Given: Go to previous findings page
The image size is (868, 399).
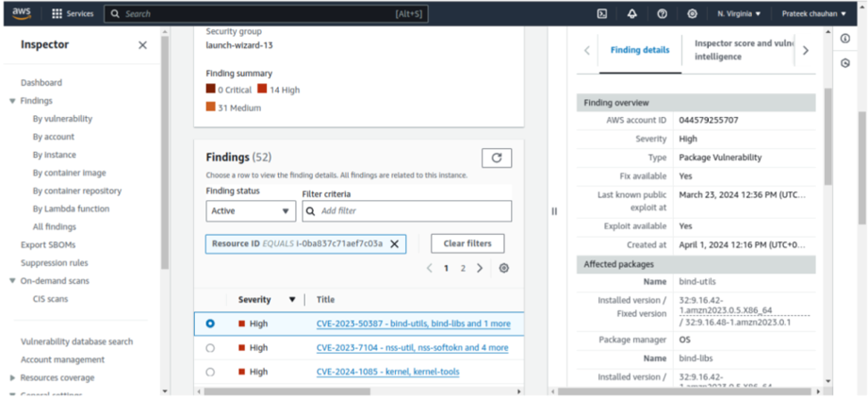Looking at the screenshot, I should (x=430, y=268).
